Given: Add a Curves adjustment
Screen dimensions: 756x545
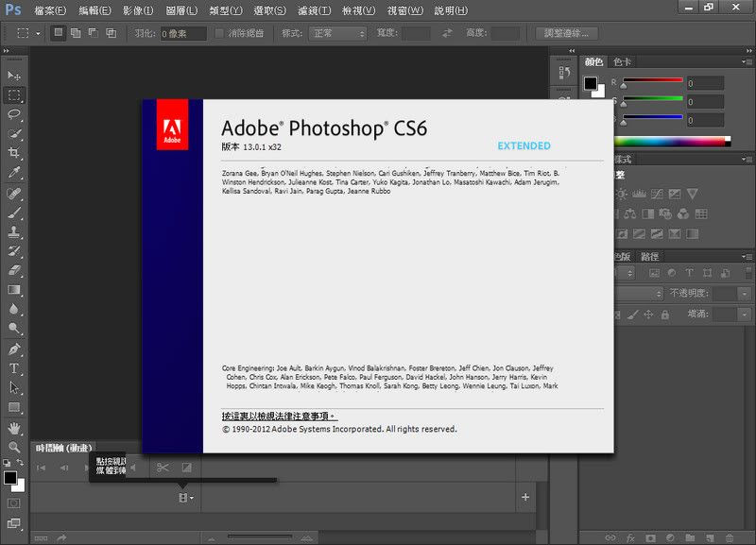Looking at the screenshot, I should pyautogui.click(x=657, y=194).
